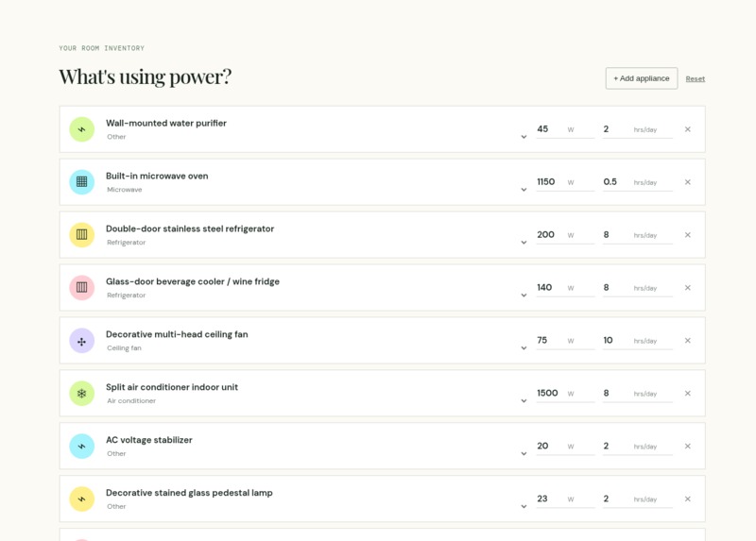This screenshot has height=541, width=756.
Task: Edit ceiling fan wattage field 75
Action: click(x=565, y=341)
